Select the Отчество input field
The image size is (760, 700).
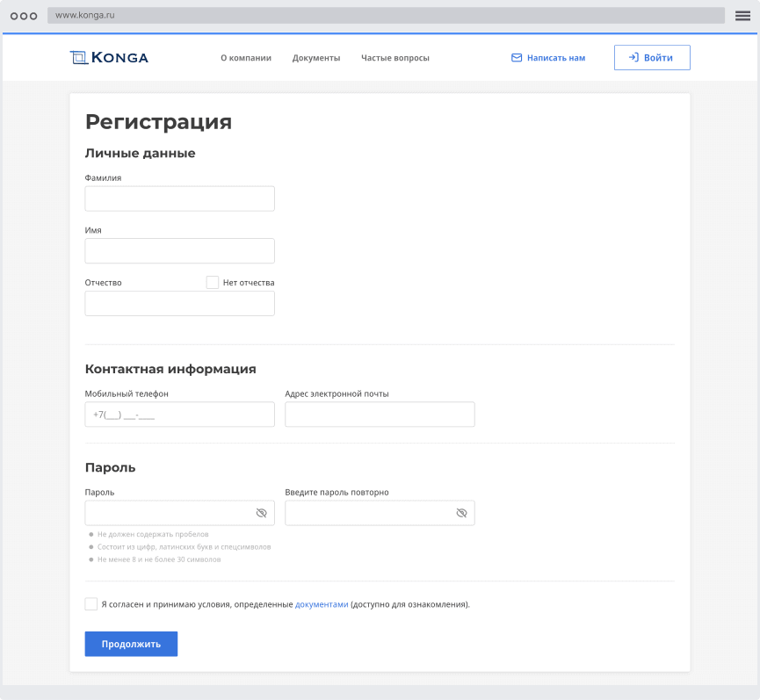(179, 304)
